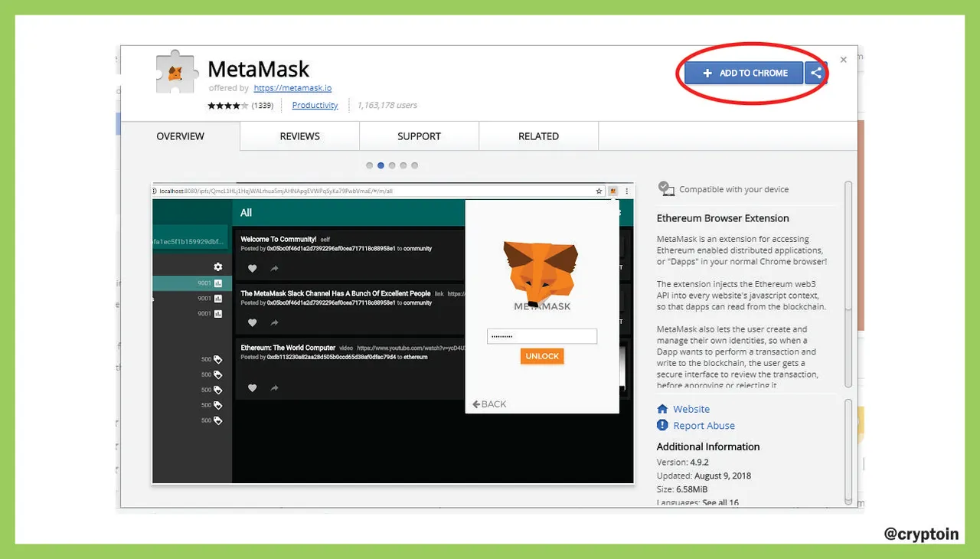Click the See all 16 languages link
This screenshot has width=980, height=559.
(720, 503)
